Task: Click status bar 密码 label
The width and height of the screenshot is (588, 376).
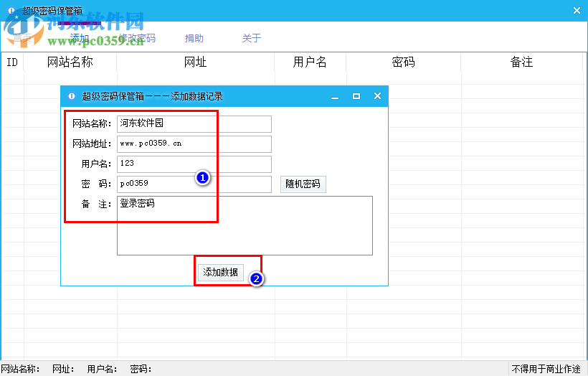Action: click(x=141, y=370)
